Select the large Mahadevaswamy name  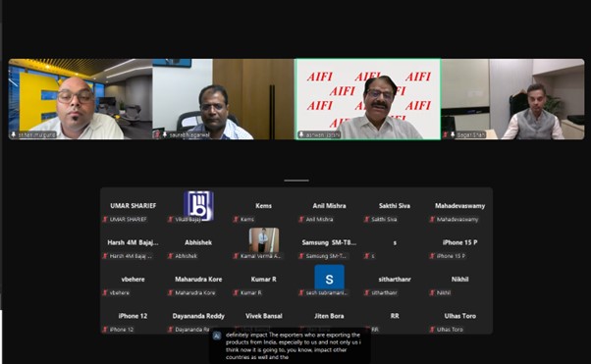[x=459, y=206]
